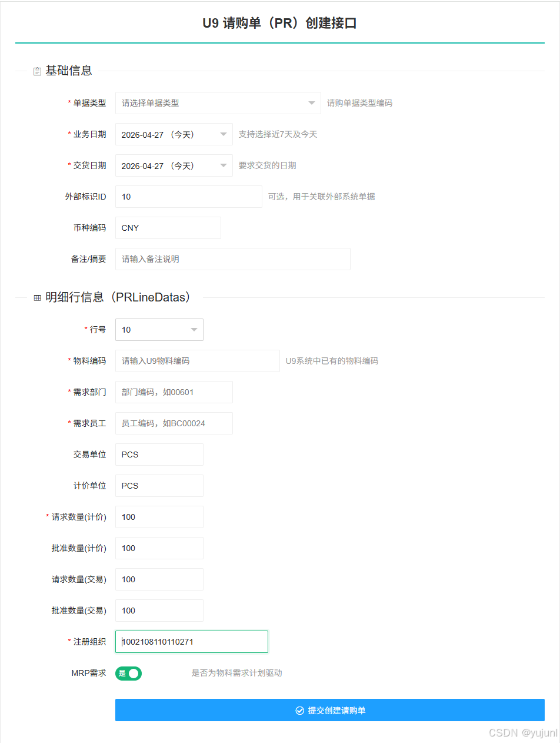Click the hint 可选，用于关联外部系统单据
560x743 pixels.
[x=322, y=197]
